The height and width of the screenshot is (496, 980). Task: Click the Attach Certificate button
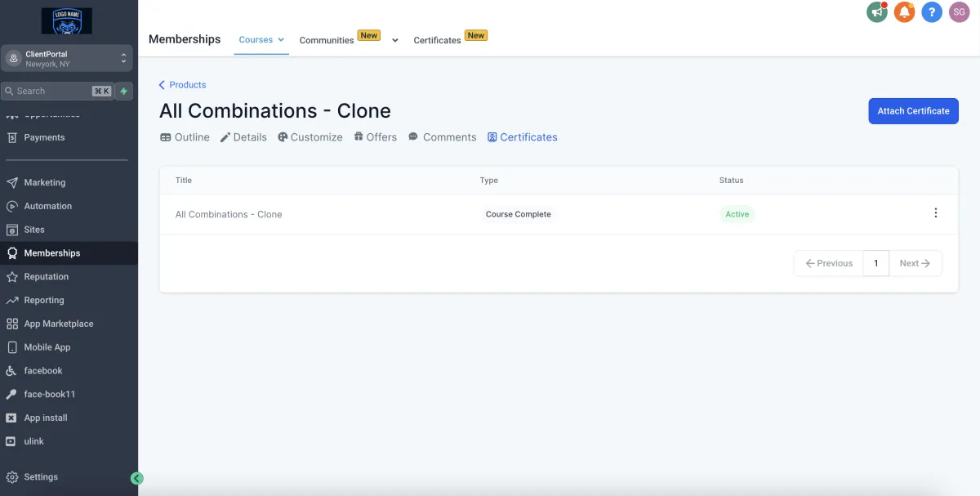tap(913, 111)
